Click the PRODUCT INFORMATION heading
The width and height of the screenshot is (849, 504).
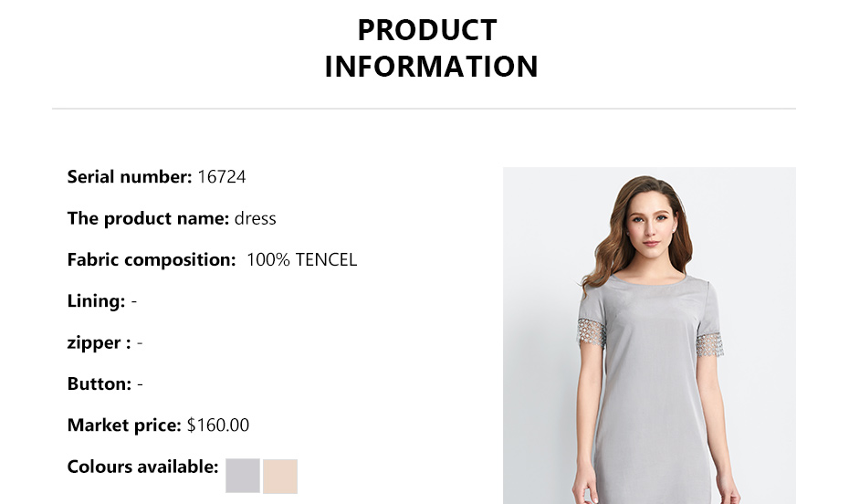431,48
